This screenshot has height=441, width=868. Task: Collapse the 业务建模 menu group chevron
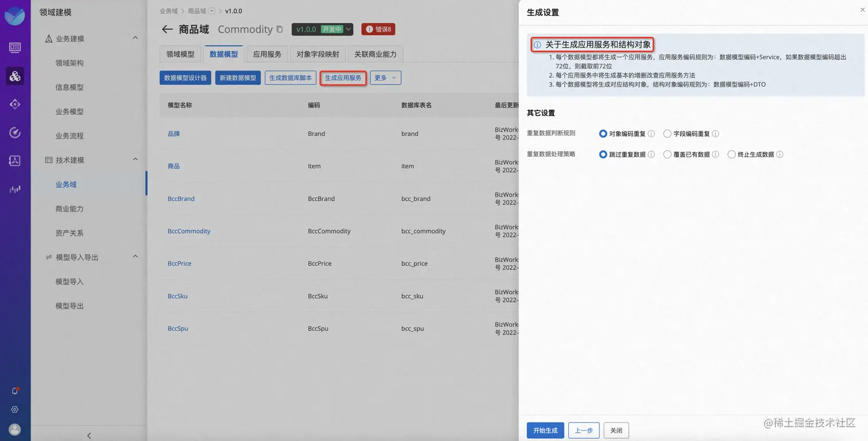(x=135, y=38)
